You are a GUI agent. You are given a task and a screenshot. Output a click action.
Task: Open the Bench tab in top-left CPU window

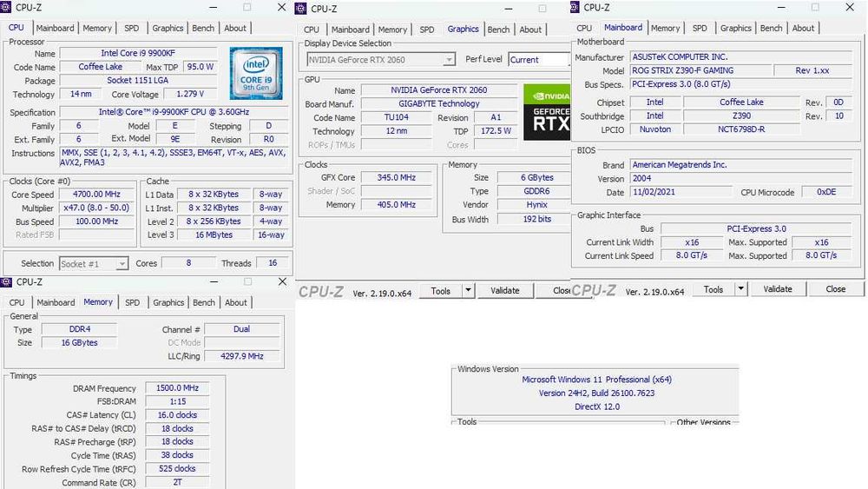(x=203, y=28)
